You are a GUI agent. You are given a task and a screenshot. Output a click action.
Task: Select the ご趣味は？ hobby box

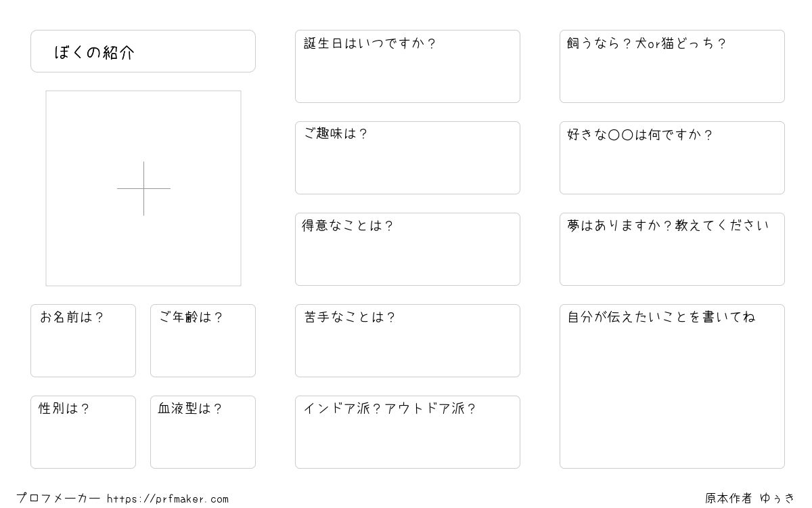point(407,158)
